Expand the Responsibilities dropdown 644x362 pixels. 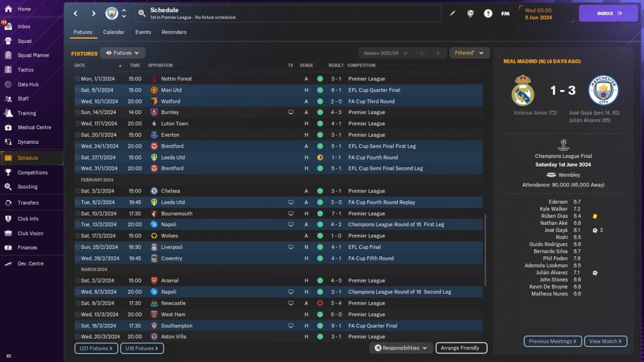click(x=401, y=348)
